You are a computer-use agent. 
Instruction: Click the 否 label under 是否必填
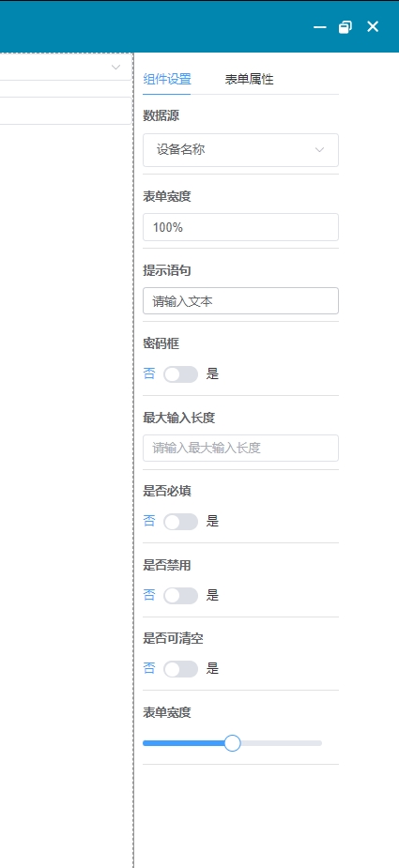[x=149, y=522]
